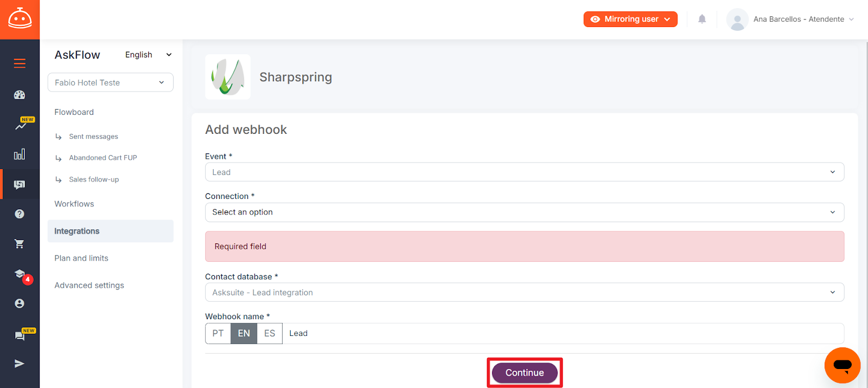Select the ES language toggle

(270, 333)
